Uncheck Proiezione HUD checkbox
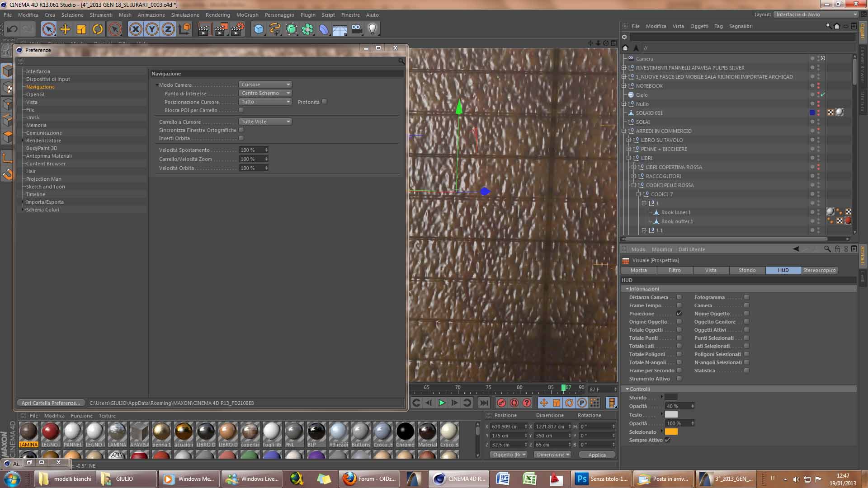The image size is (868, 488). tap(679, 314)
